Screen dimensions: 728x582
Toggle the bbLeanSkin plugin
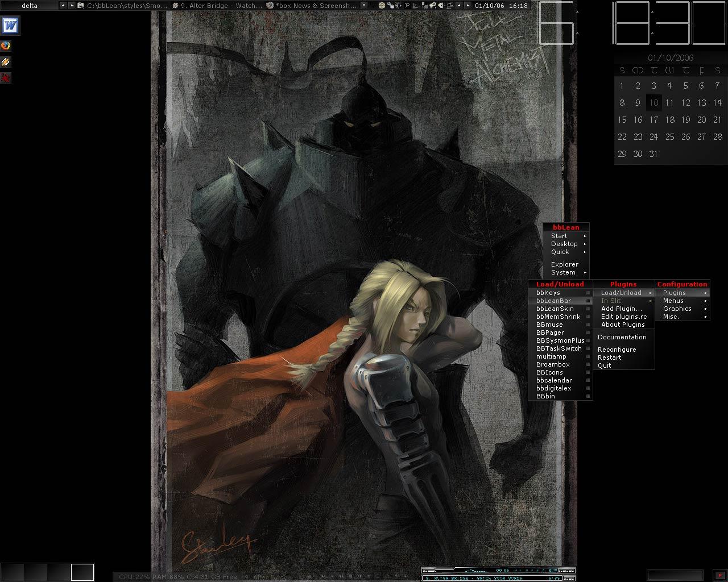[560, 309]
